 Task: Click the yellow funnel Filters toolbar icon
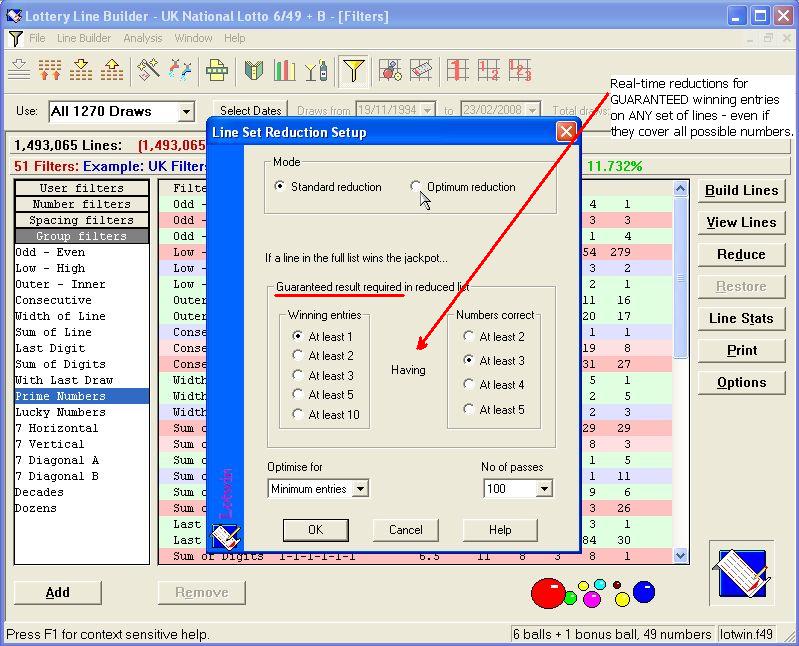[353, 70]
